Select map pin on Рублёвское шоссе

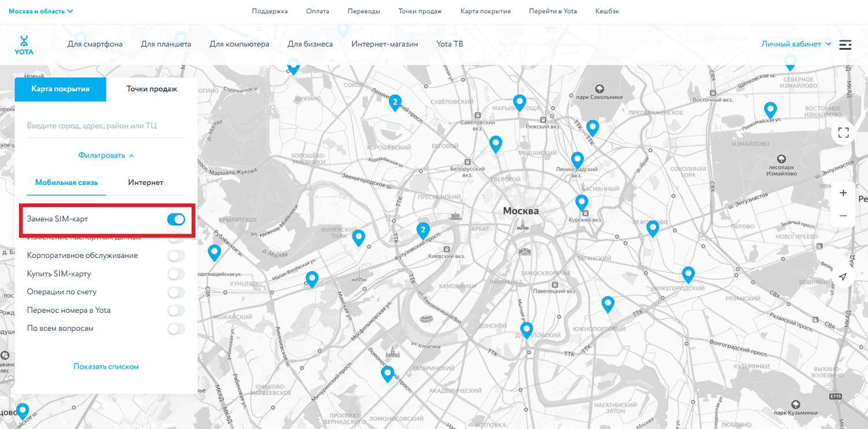point(215,253)
